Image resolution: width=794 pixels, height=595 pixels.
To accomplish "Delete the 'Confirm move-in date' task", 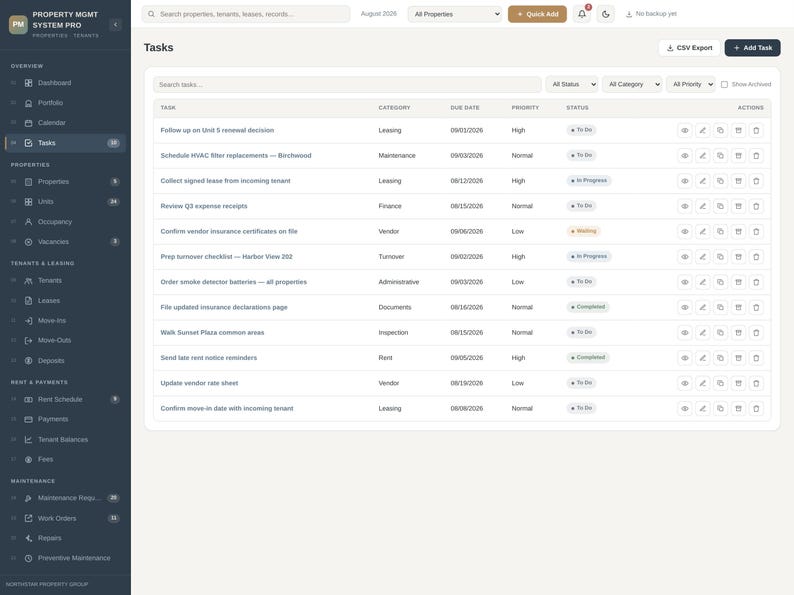I will [756, 409].
